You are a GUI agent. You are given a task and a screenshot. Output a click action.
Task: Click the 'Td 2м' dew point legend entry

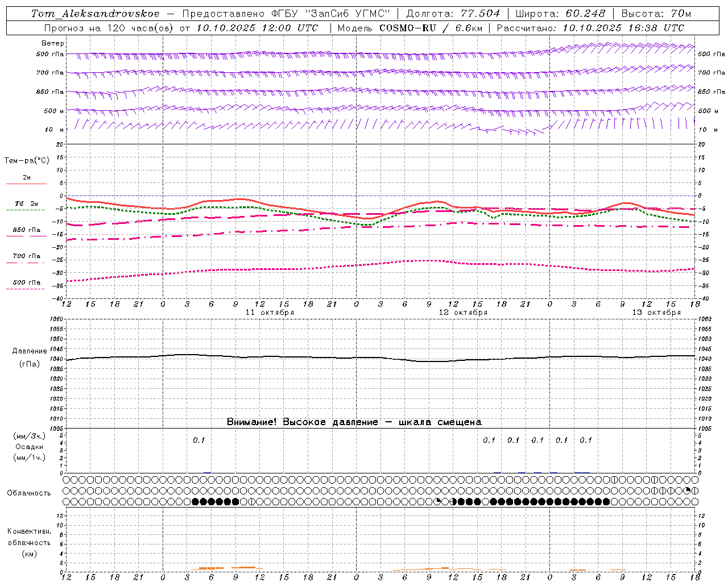[26, 203]
